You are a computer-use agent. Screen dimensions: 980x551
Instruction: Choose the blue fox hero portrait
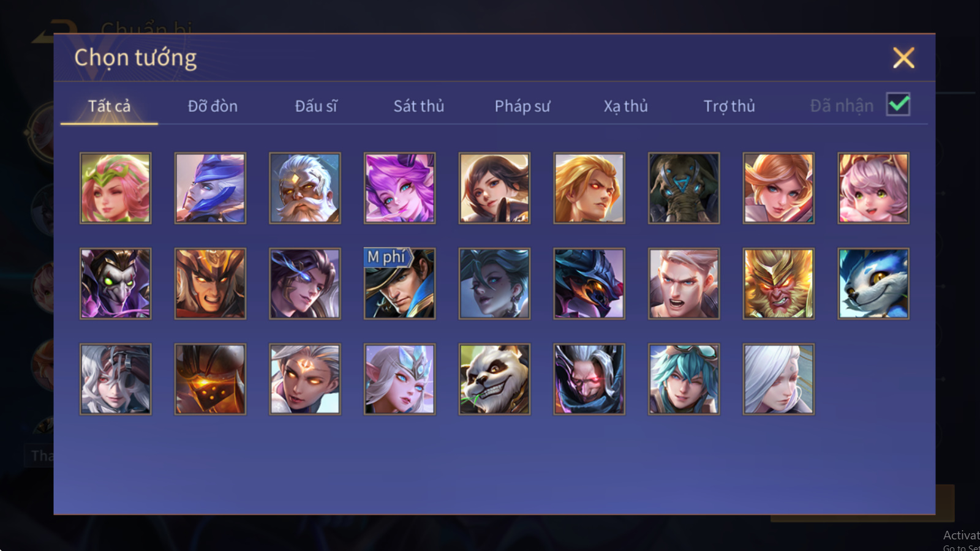click(873, 283)
